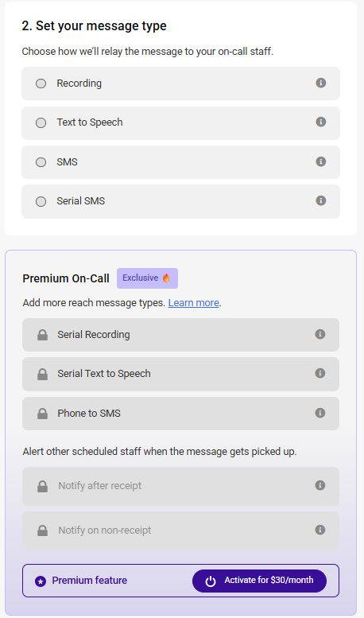
Task: Choose the Text to Speech option
Action: point(41,123)
